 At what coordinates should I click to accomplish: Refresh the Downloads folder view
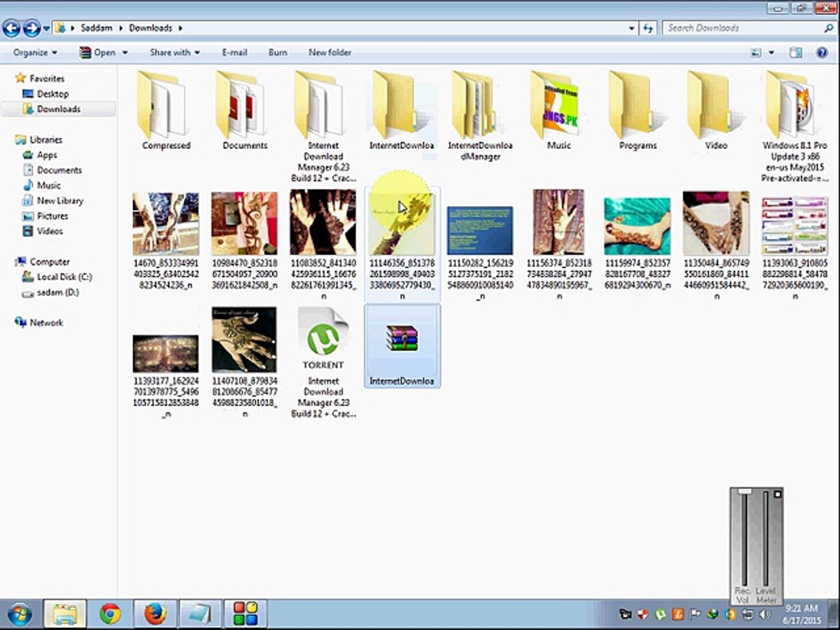[x=647, y=28]
